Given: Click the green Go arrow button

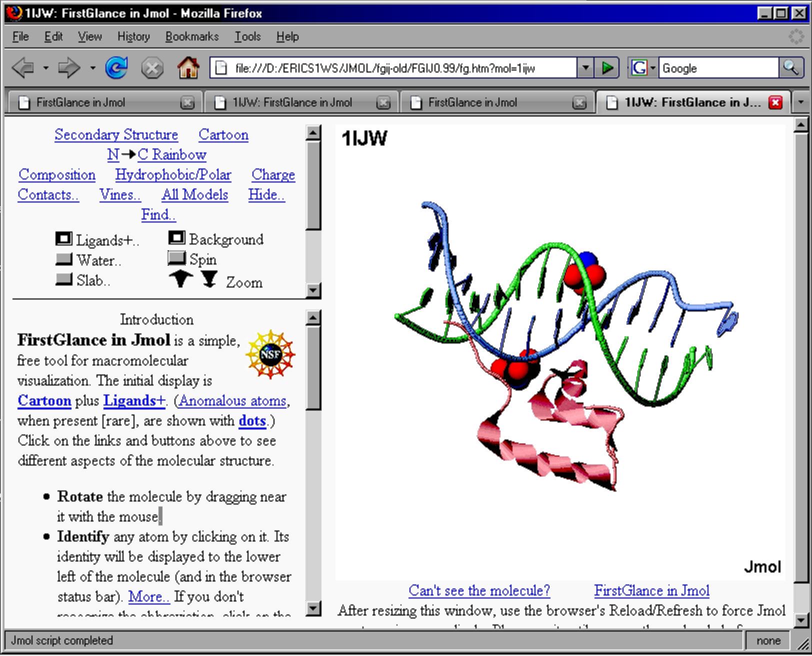Looking at the screenshot, I should pos(607,67).
